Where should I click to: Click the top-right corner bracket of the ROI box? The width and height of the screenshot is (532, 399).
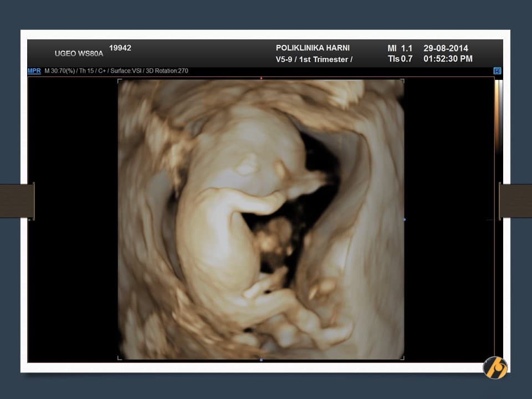(402, 81)
